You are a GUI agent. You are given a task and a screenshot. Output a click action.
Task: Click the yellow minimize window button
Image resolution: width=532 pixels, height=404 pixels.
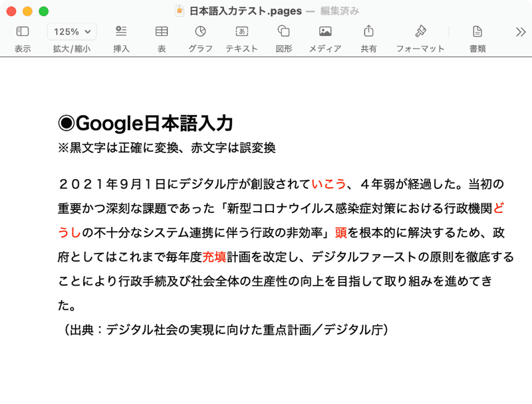point(27,11)
